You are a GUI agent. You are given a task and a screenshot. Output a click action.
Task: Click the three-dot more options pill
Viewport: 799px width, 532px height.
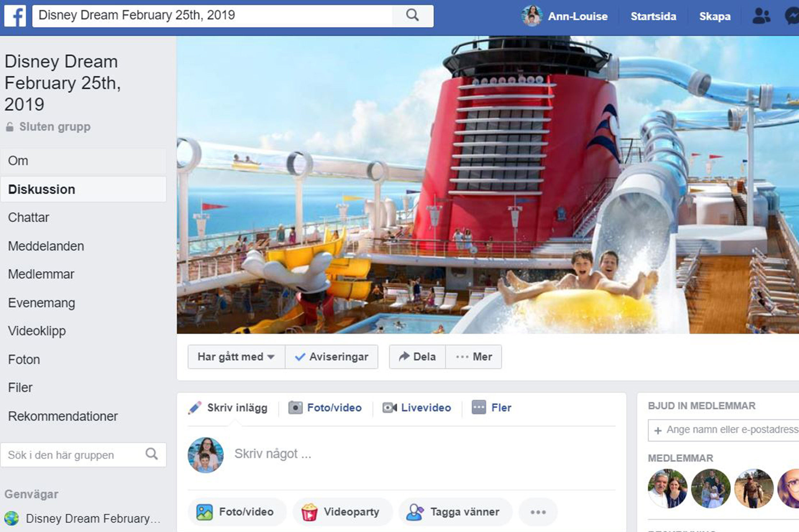(538, 512)
